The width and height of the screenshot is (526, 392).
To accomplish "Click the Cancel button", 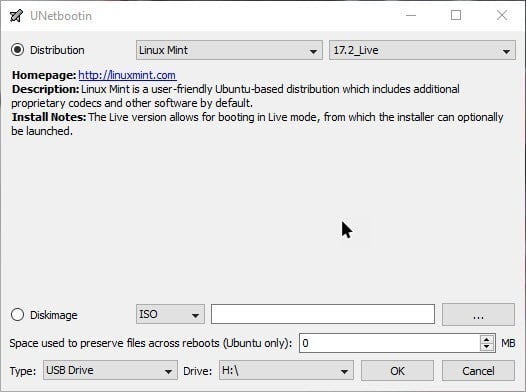I will click(478, 371).
